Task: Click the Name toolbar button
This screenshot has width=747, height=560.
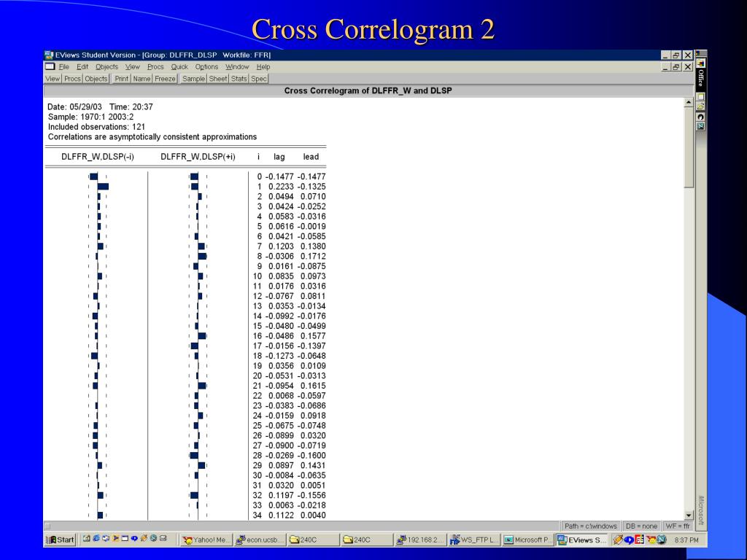Action: pos(142,79)
